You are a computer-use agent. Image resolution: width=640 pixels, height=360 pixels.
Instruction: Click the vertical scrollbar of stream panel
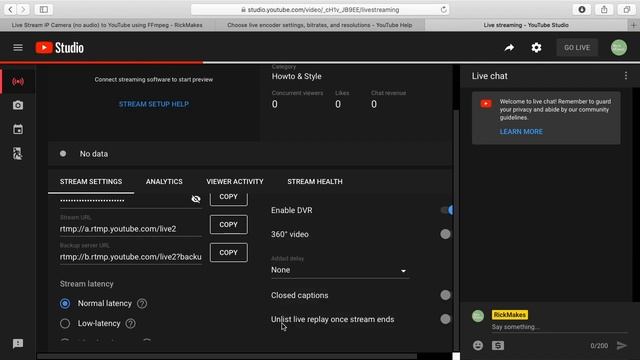click(456, 229)
